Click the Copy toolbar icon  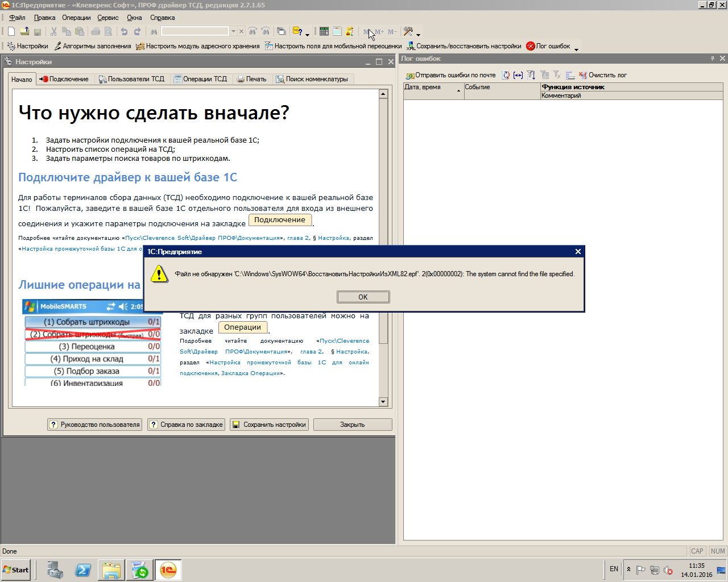tap(67, 31)
